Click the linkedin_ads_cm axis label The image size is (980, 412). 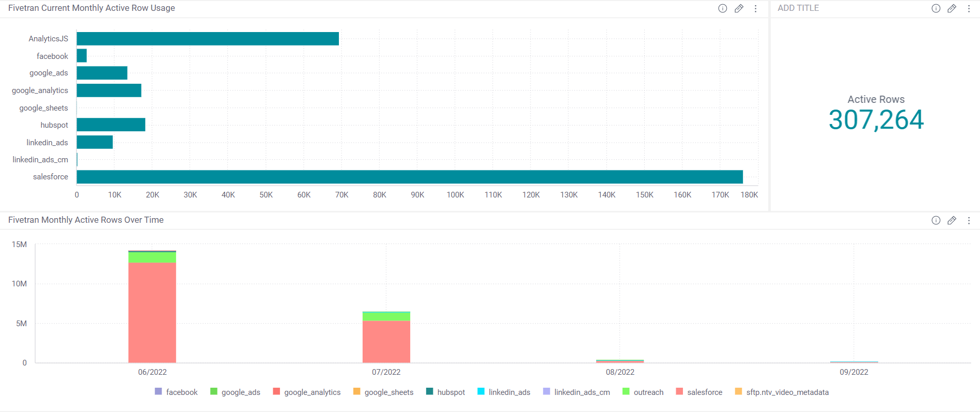(x=40, y=160)
